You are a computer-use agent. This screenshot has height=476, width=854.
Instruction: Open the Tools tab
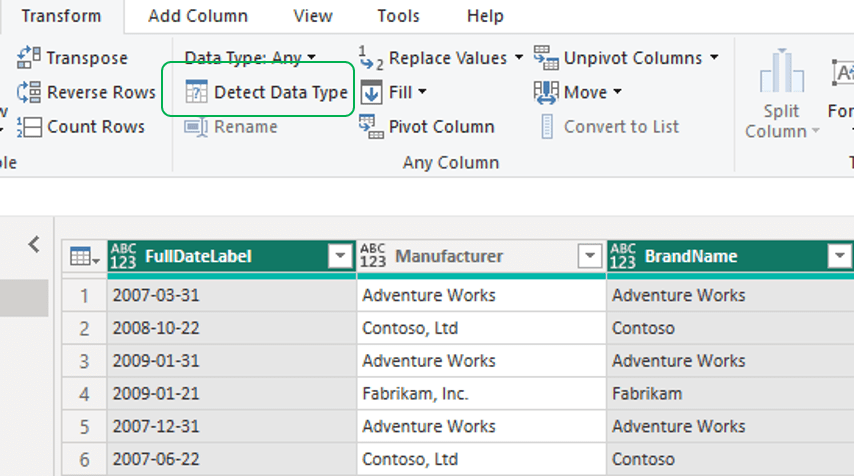point(399,16)
